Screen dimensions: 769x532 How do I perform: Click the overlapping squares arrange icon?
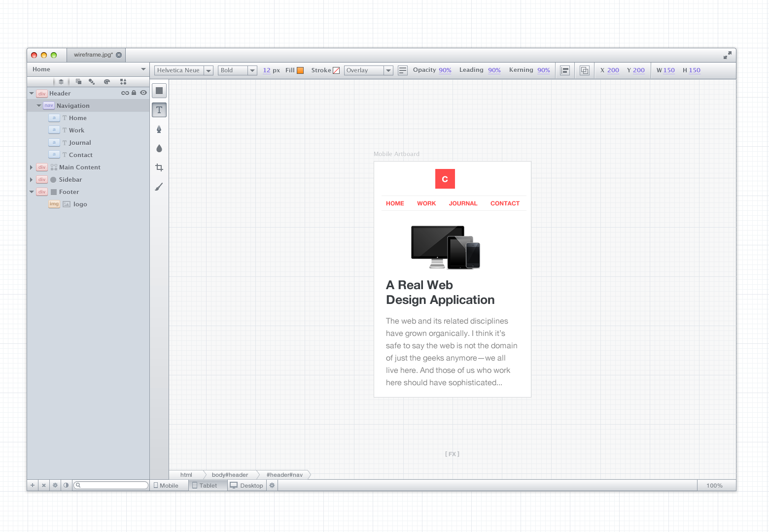(585, 70)
